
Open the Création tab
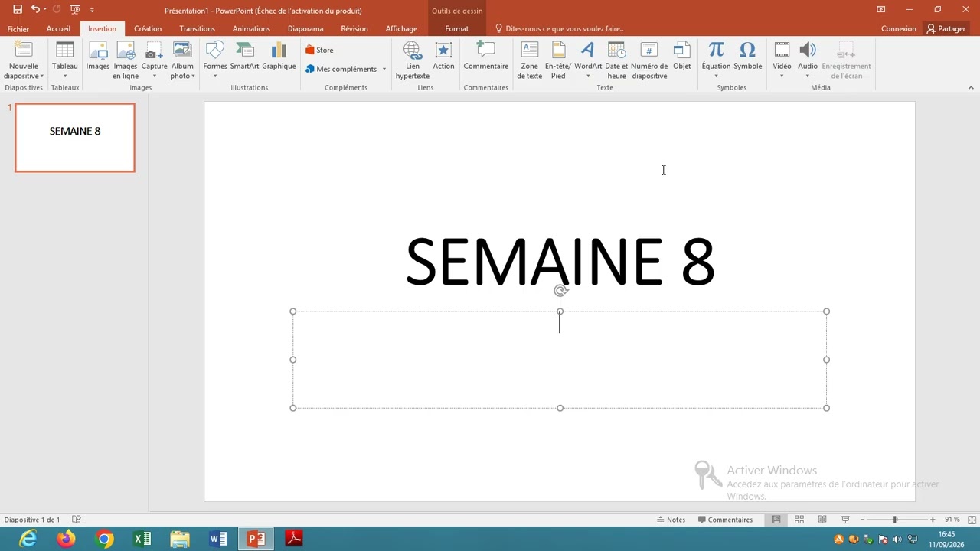tap(148, 28)
